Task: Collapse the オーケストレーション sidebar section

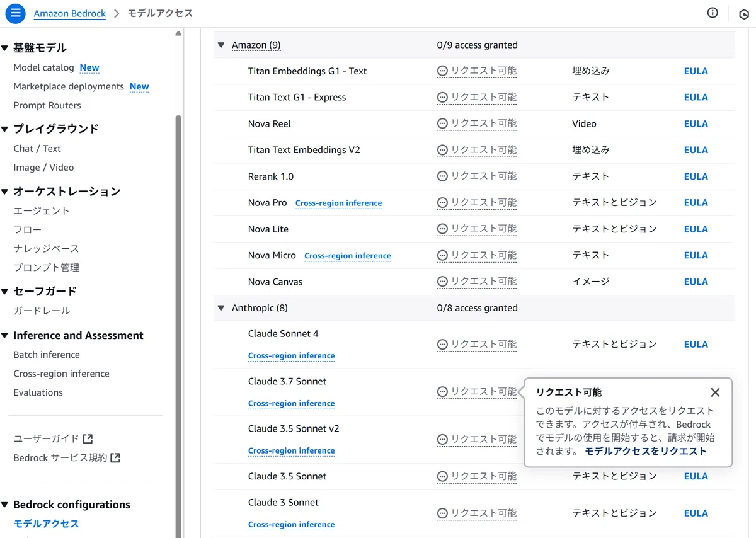Action: click(x=4, y=192)
